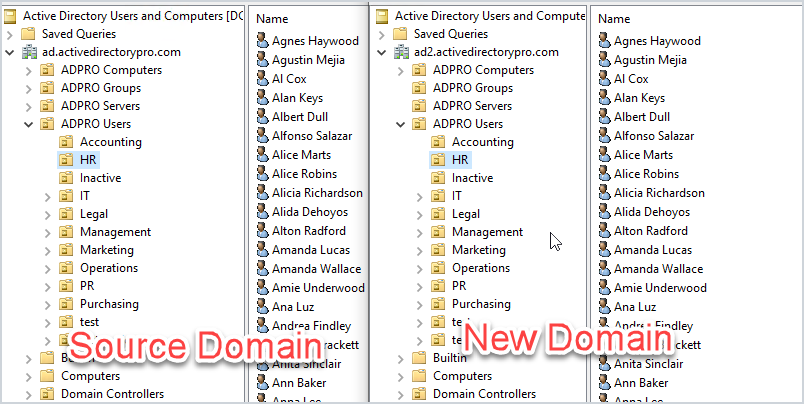
Task: Expand Operations OU in source domain
Action: point(48,269)
